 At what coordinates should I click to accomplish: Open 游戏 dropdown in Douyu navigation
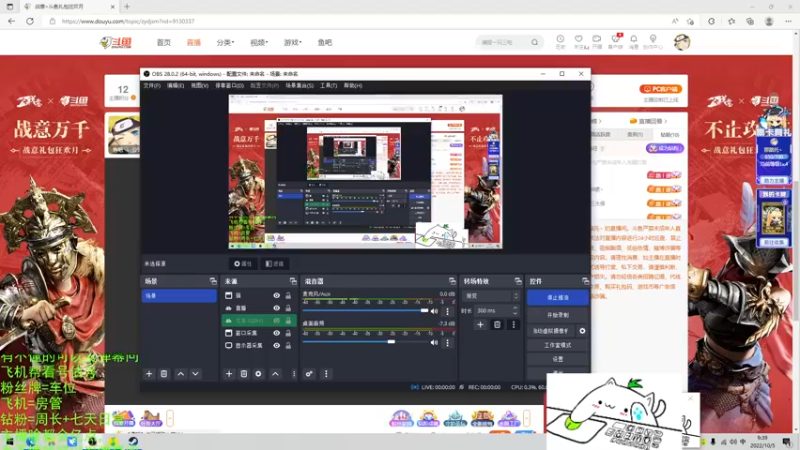point(292,42)
